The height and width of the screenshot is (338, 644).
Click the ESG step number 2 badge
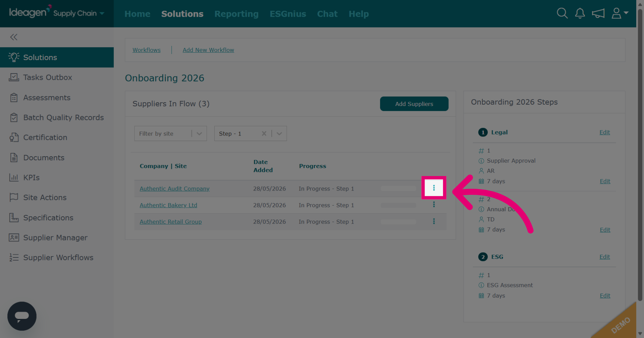pos(483,257)
